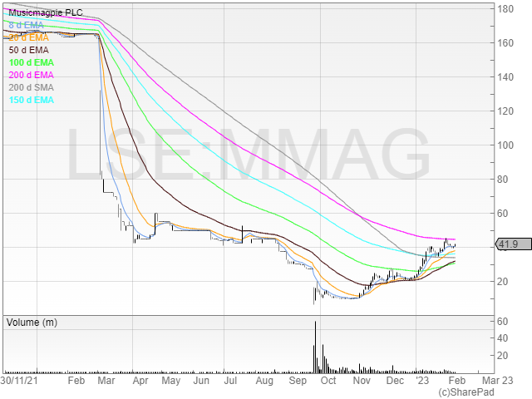This screenshot has width=532, height=399.
Task: Click the Jun month axis label
Action: pyautogui.click(x=201, y=381)
